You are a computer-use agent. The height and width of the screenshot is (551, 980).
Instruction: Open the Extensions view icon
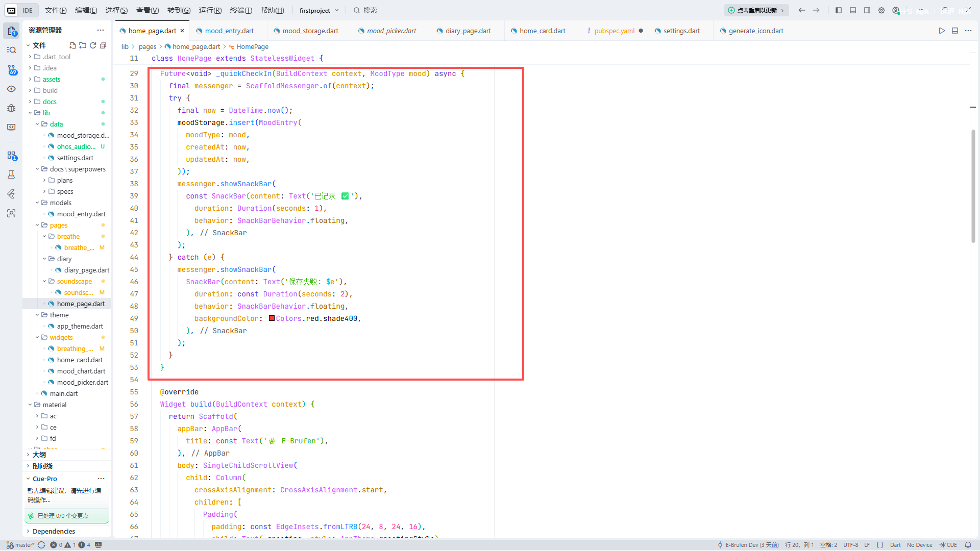[11, 155]
